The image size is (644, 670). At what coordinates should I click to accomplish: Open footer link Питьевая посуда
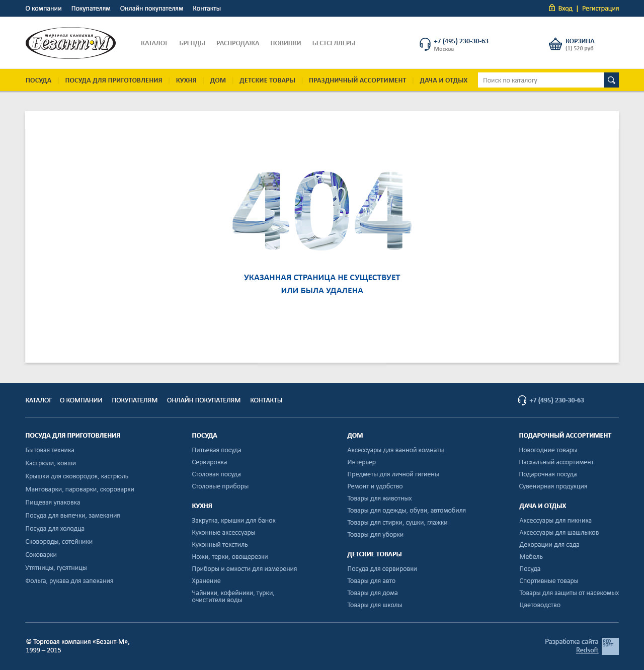(x=216, y=450)
